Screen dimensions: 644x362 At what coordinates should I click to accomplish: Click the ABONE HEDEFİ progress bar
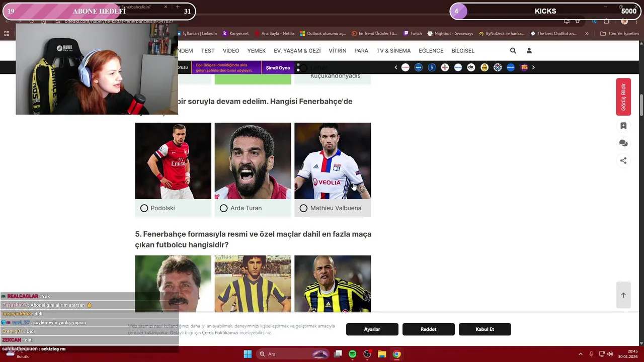click(99, 11)
